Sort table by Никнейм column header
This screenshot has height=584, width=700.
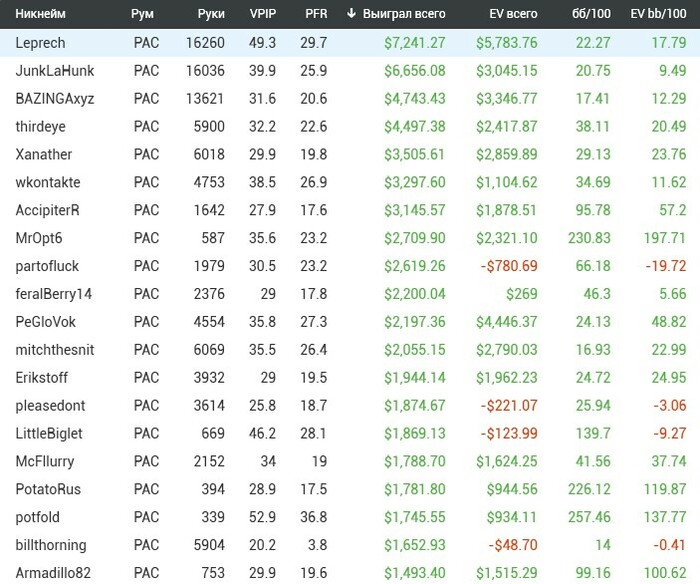pyautogui.click(x=40, y=14)
